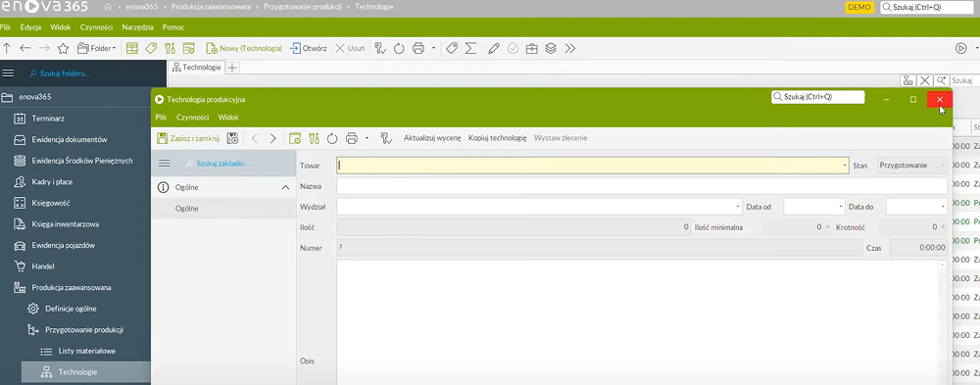Click the tools icon in main window toolbar
Viewport: 980px width, 385px height.
(x=170, y=48)
